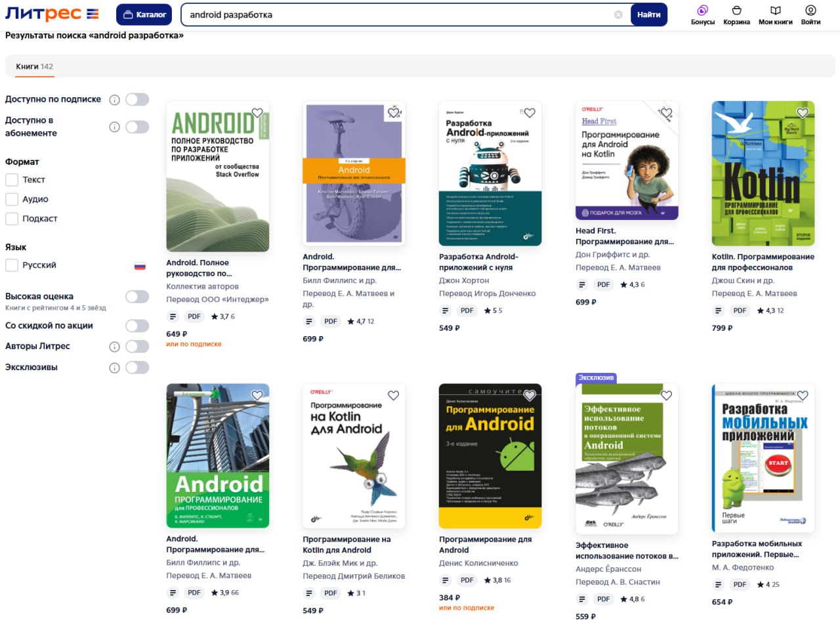Enable the Доступно в абонементе switch
Viewport: 840px width, 636px height.
(137, 127)
